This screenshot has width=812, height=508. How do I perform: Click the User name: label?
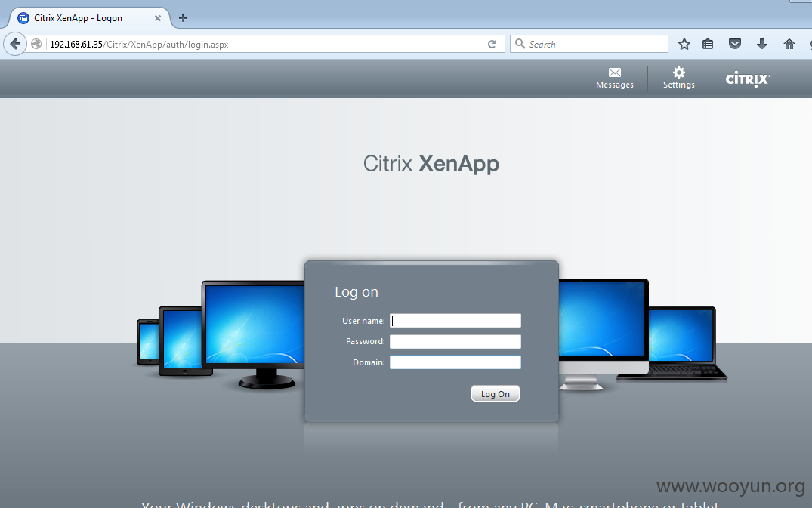coord(363,321)
